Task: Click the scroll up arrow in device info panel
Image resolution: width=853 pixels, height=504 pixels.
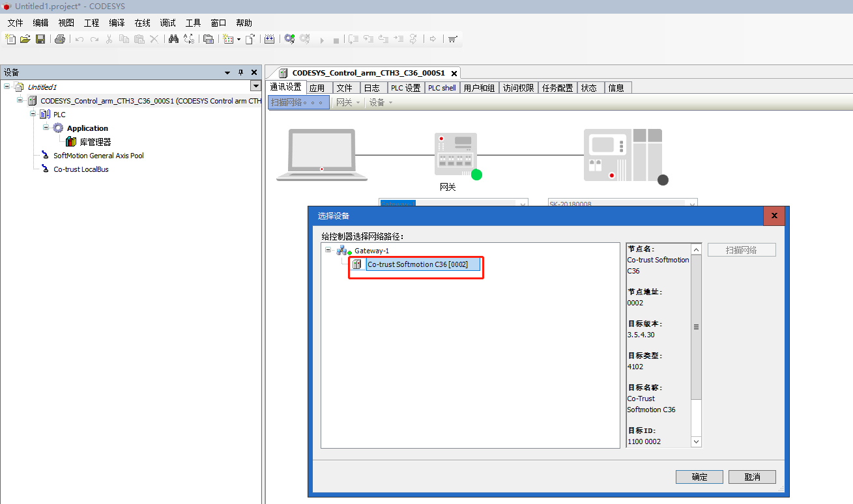Action: (696, 249)
